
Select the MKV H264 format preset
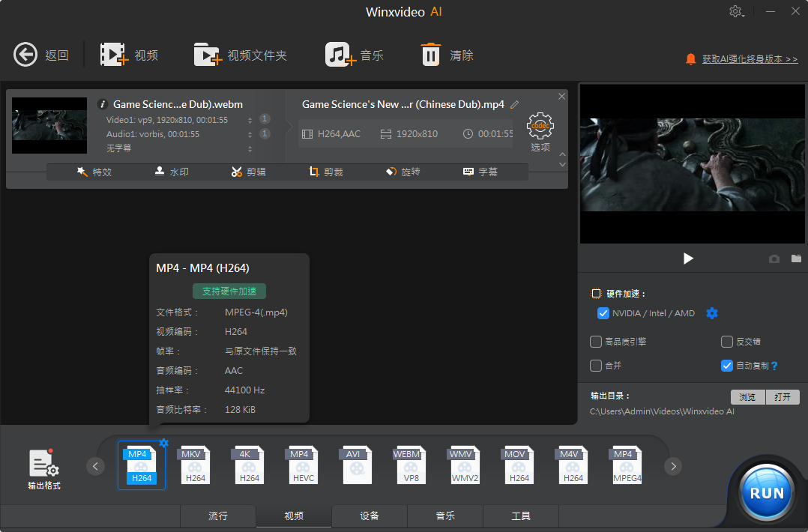196,465
